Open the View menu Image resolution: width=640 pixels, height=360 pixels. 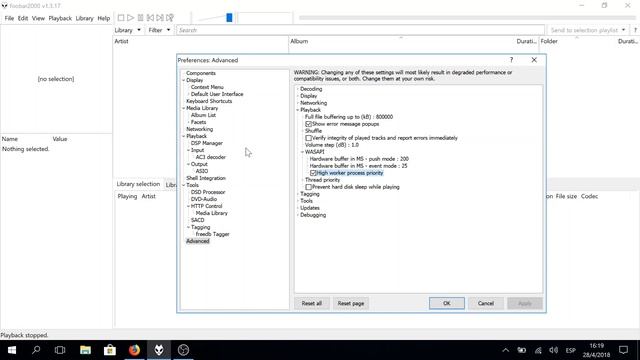(x=38, y=18)
